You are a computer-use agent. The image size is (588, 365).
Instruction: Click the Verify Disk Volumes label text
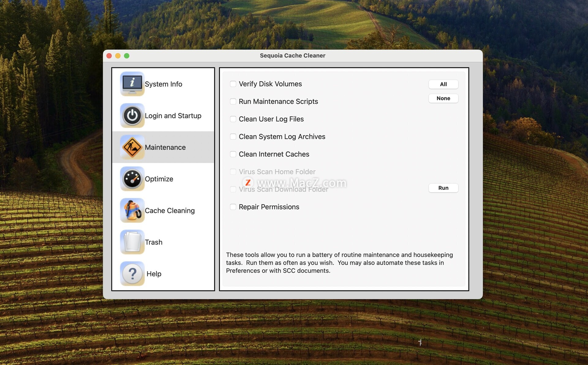pos(270,84)
